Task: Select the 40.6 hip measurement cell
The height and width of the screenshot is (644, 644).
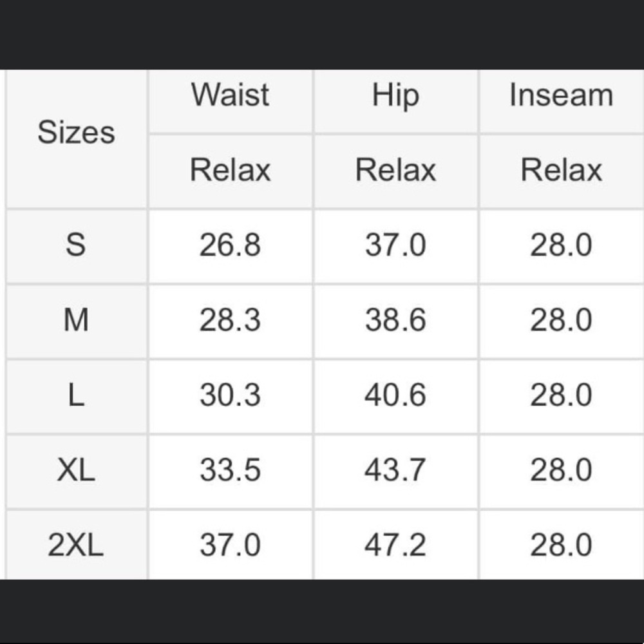Action: click(395, 395)
